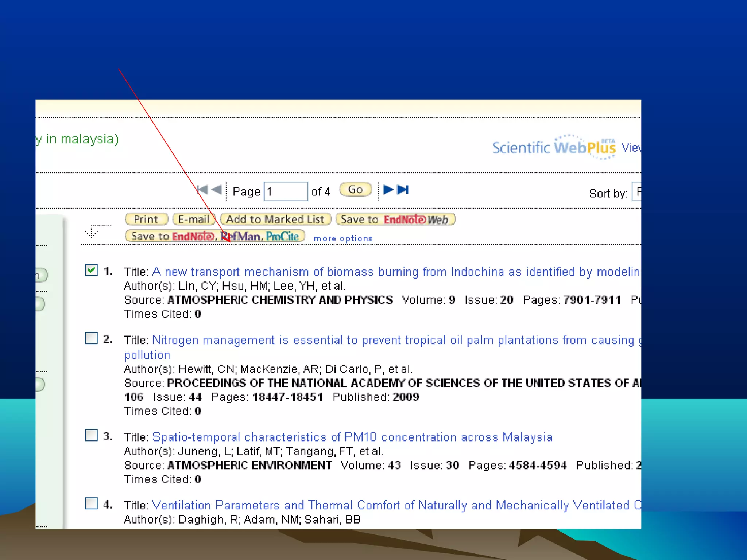
Task: Click into the Page number field
Action: (x=286, y=191)
